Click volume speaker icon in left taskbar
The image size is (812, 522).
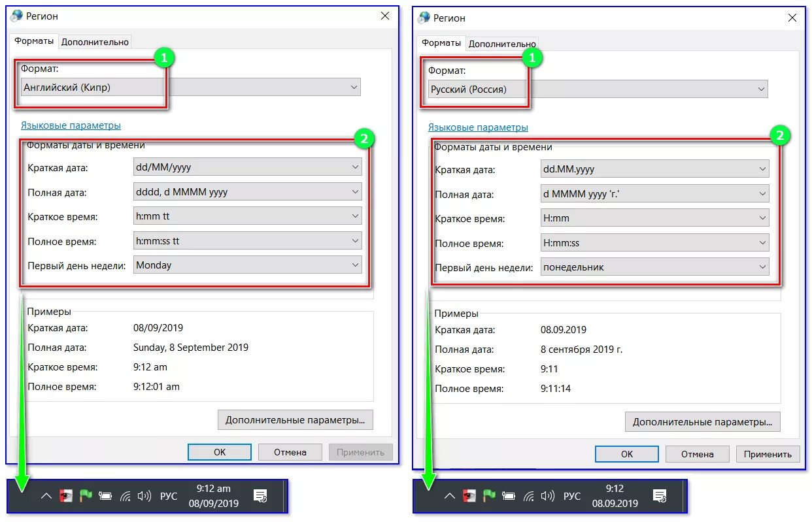pos(144,496)
